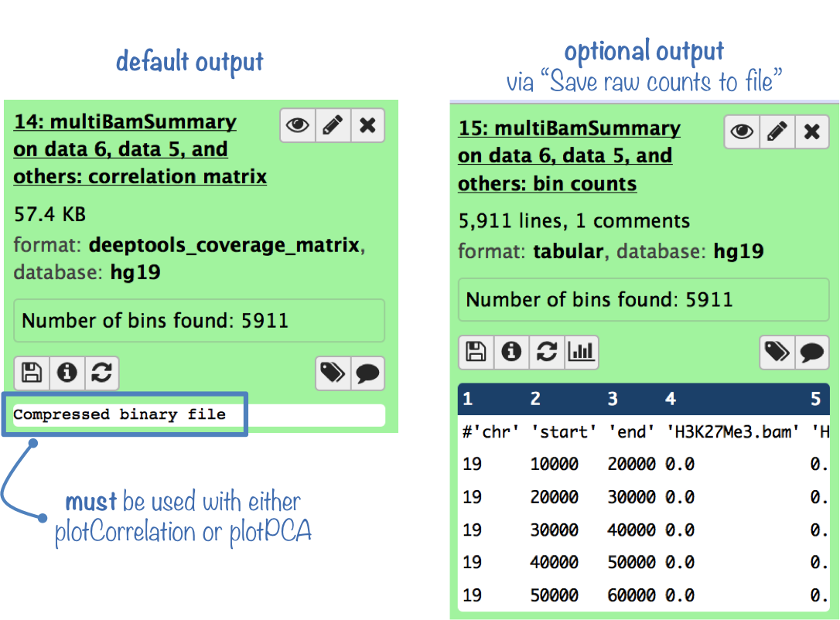Add annotation comment to dataset 15
This screenshot has height=620, width=840.
pos(811,352)
